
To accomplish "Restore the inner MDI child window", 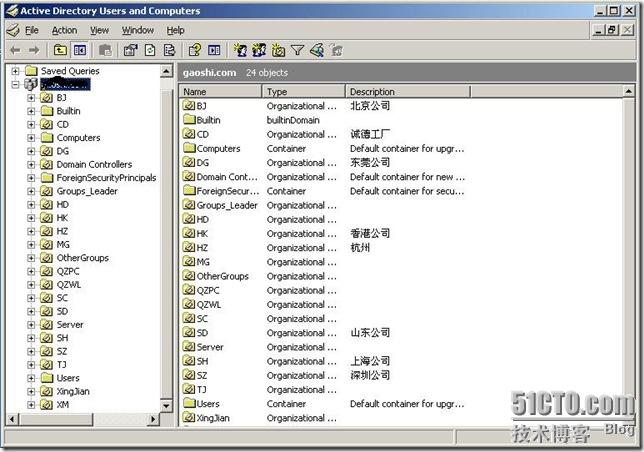I will click(x=612, y=30).
